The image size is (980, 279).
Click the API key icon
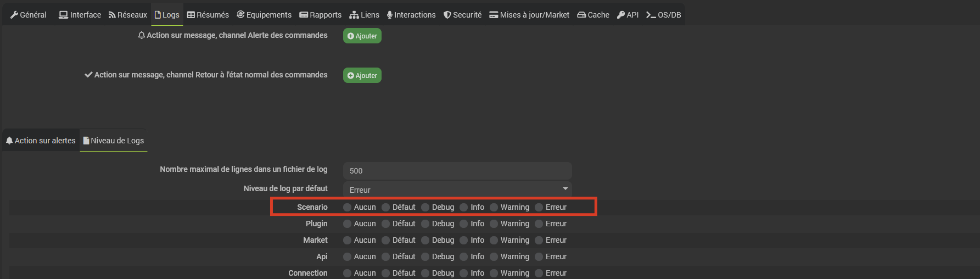pos(621,15)
